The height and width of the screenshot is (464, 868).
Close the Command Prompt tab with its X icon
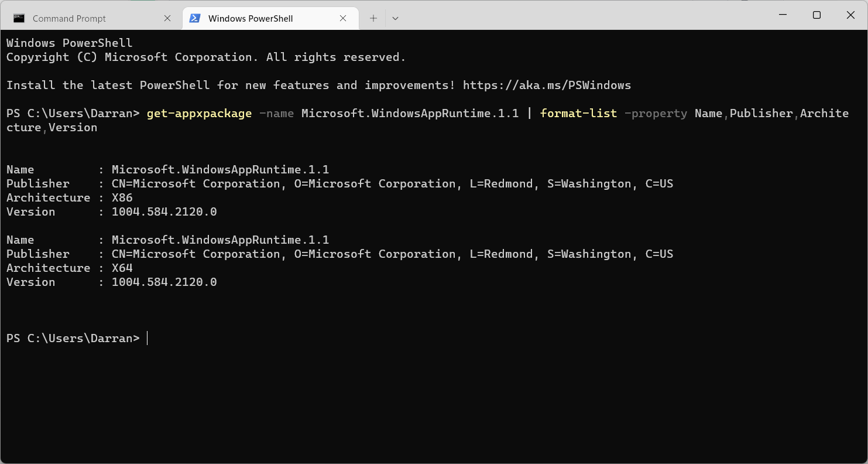(167, 18)
